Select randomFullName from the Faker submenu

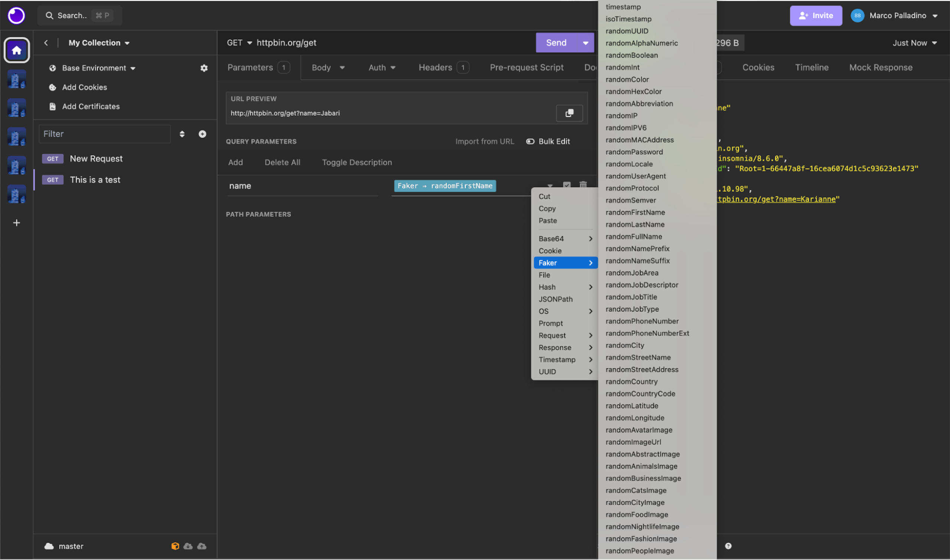pyautogui.click(x=633, y=237)
